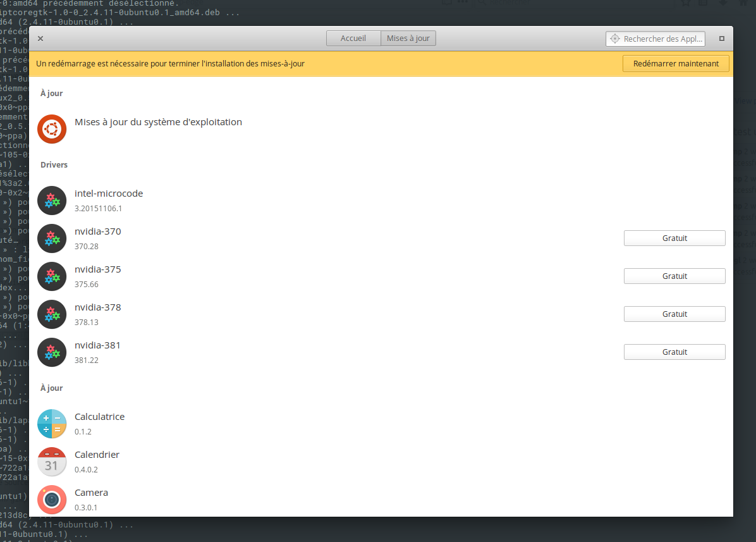The height and width of the screenshot is (542, 756).
Task: Select the intel-microcode entry name
Action: (x=109, y=194)
